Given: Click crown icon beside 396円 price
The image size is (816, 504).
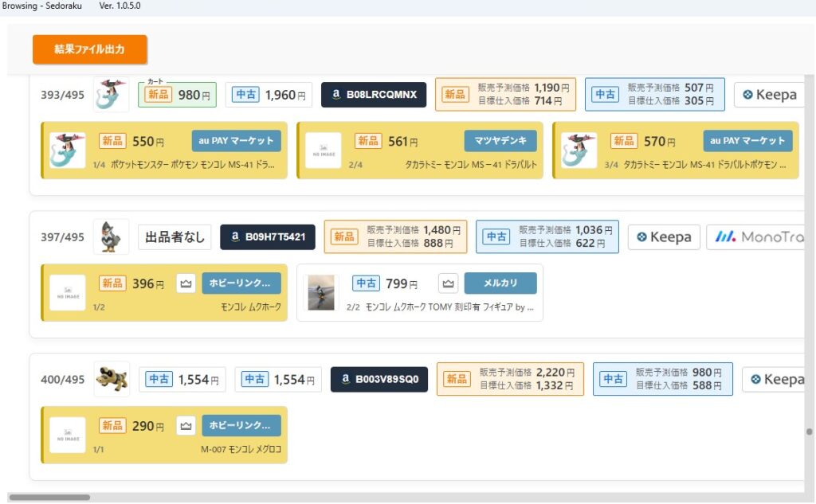Looking at the screenshot, I should 186,283.
